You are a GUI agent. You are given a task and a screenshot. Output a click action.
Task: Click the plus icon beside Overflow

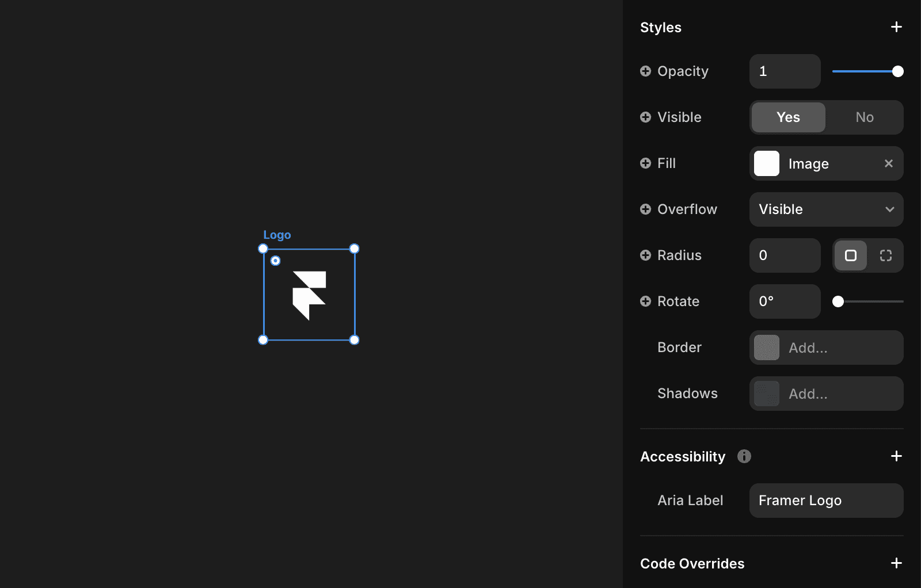tap(646, 209)
